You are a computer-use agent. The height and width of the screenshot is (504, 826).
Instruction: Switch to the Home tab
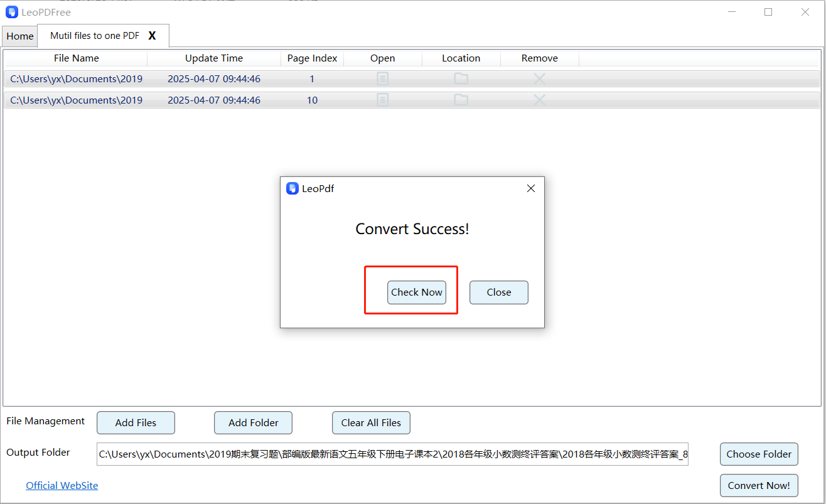tap(20, 36)
